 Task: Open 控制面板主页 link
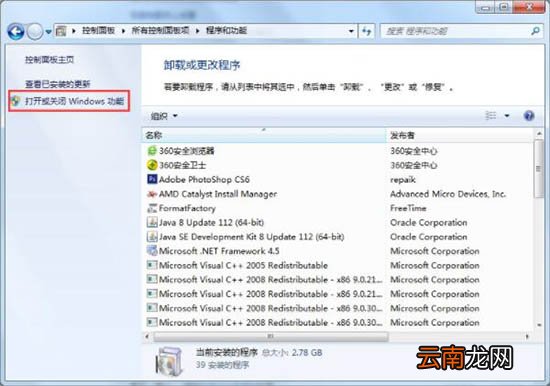[49, 60]
